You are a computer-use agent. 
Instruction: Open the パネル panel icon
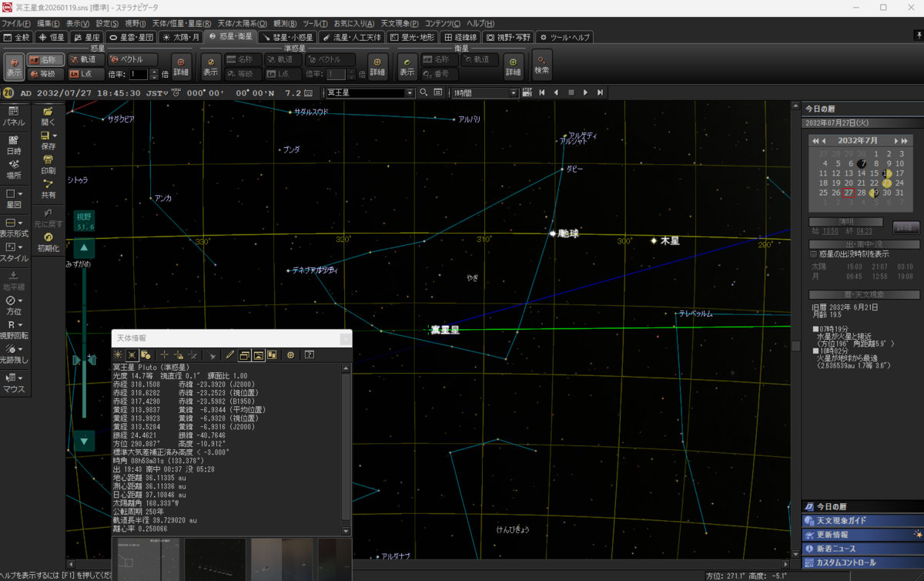(14, 116)
